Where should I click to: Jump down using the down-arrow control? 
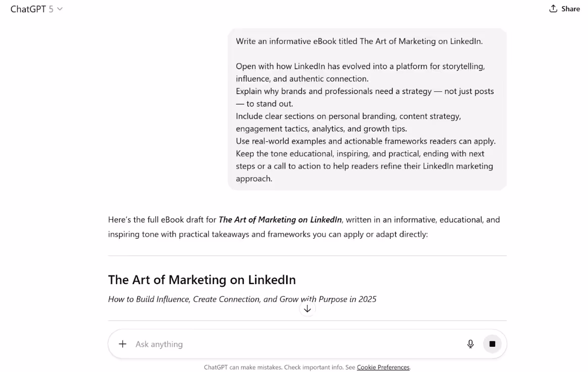pyautogui.click(x=307, y=308)
